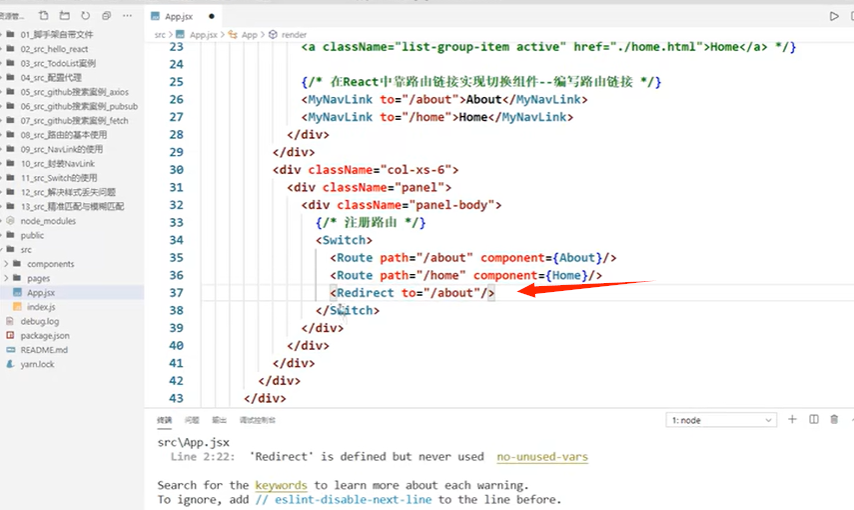This screenshot has width=854, height=510.
Task: Refresh the file explorer
Action: point(86,16)
